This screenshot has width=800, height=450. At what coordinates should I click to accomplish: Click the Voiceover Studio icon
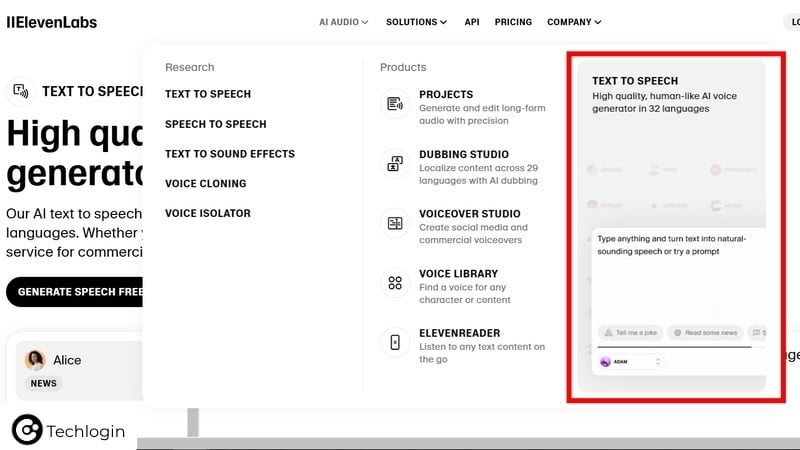click(x=395, y=223)
